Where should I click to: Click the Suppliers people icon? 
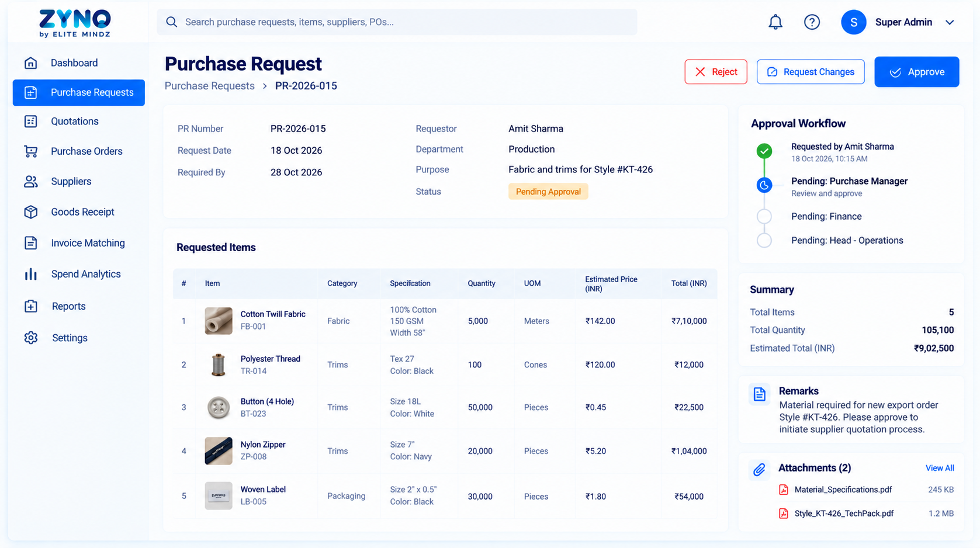click(x=31, y=182)
